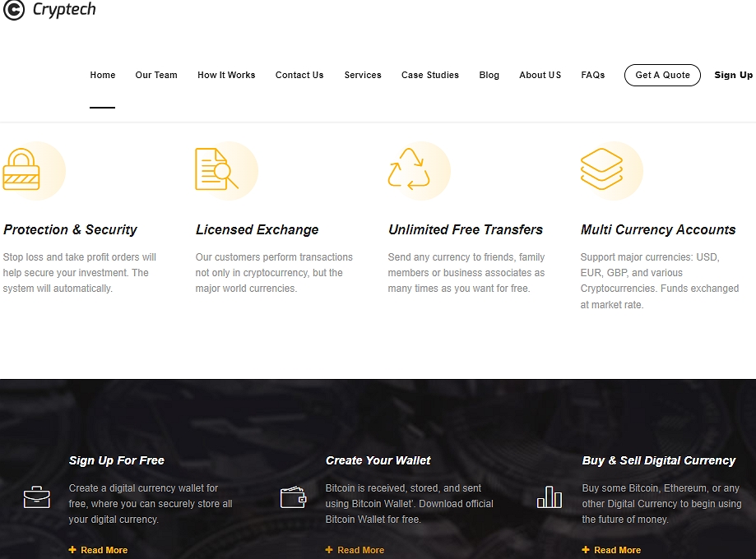Image resolution: width=756 pixels, height=559 pixels.
Task: Click the Buy & Sell Digital Currency heading
Action: point(659,460)
